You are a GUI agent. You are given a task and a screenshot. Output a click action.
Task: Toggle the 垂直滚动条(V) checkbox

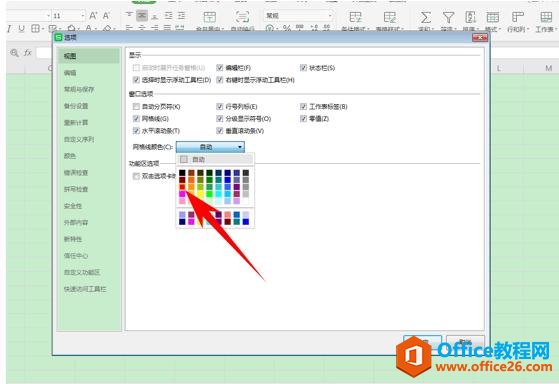[x=220, y=131]
